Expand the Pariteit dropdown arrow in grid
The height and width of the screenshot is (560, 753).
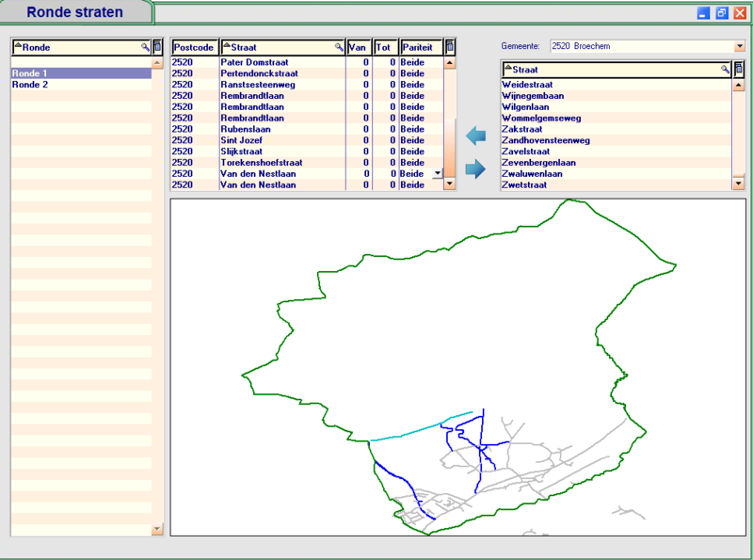coord(436,174)
